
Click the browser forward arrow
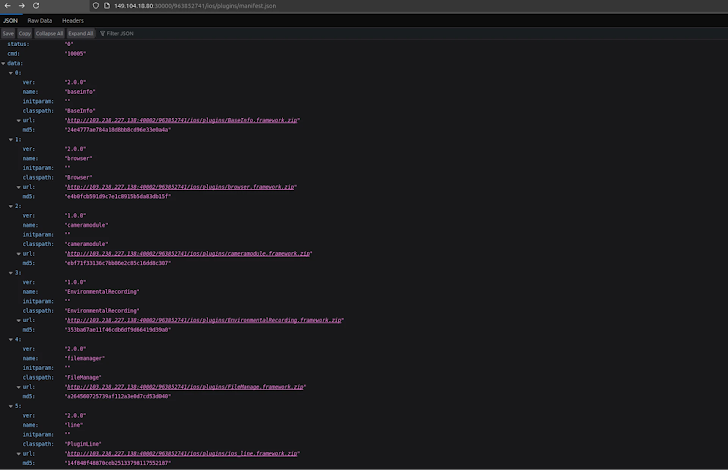pos(22,6)
